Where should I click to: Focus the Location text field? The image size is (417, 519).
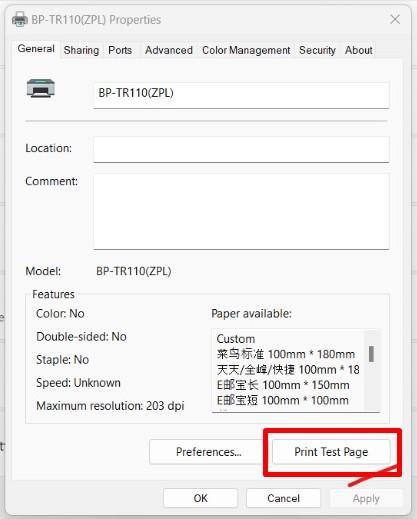pos(241,149)
